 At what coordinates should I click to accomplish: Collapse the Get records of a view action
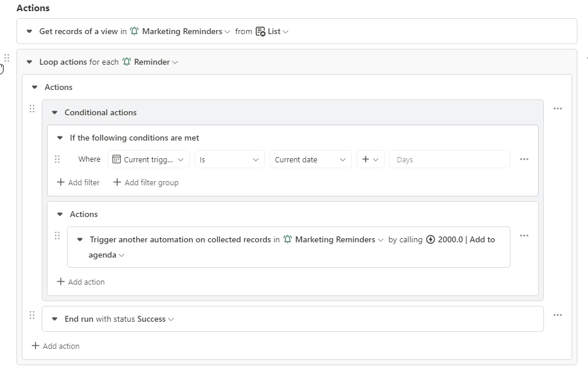click(x=29, y=32)
